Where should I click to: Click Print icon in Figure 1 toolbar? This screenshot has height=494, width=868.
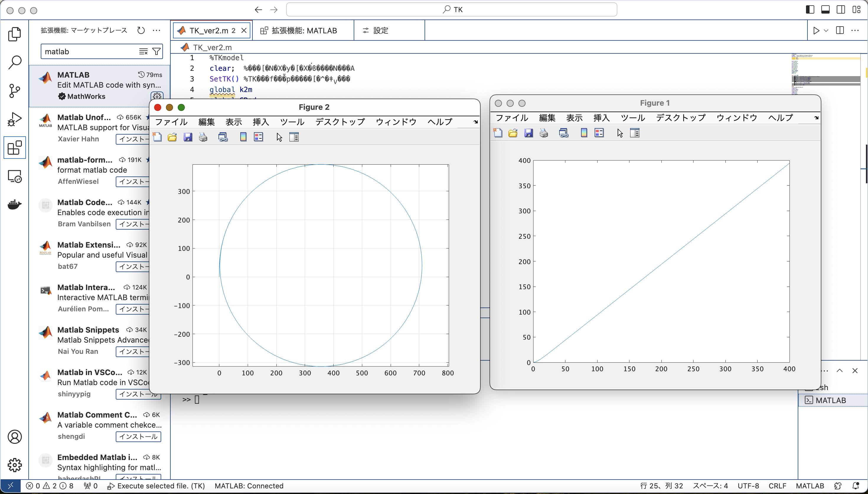(544, 133)
